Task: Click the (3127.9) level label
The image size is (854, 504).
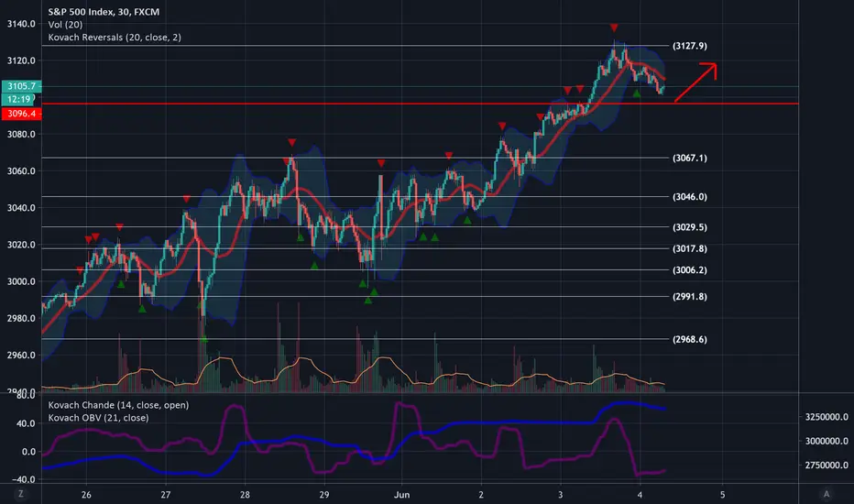Action: [x=689, y=46]
